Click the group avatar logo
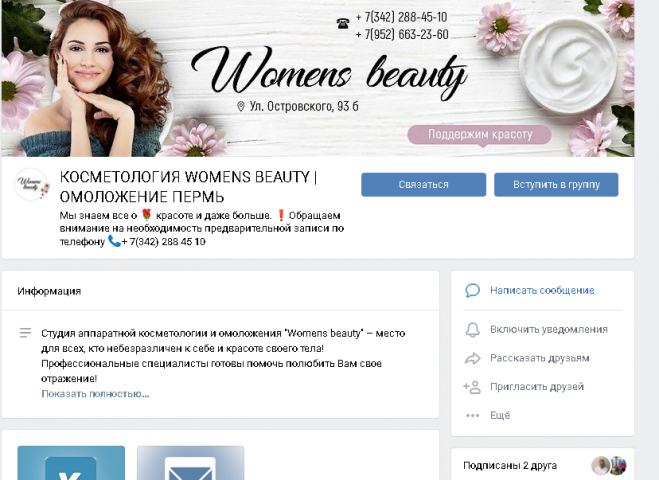 tap(33, 185)
